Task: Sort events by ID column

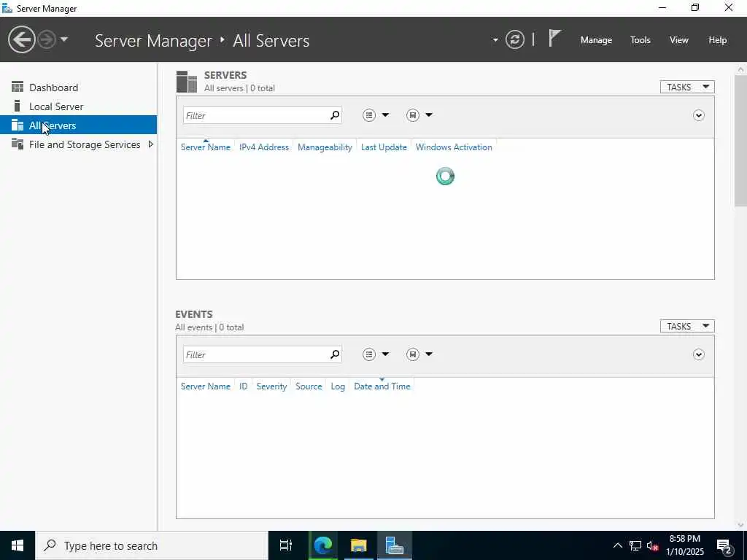Action: tap(244, 386)
